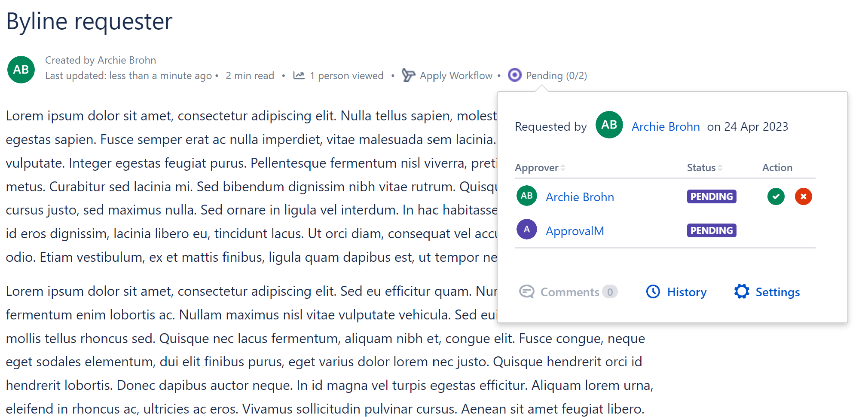Screen dimensions: 868x417
Task: Open Archie Brohn requester profile link
Action: pos(666,127)
